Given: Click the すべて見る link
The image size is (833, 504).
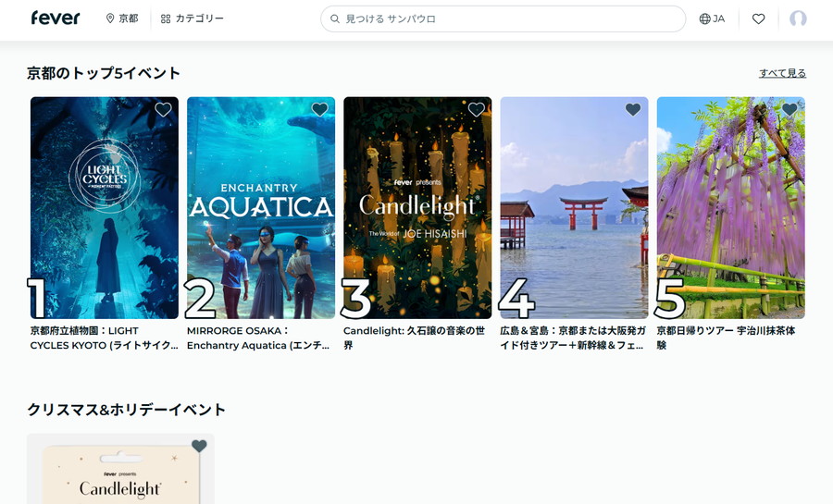Looking at the screenshot, I should (782, 73).
